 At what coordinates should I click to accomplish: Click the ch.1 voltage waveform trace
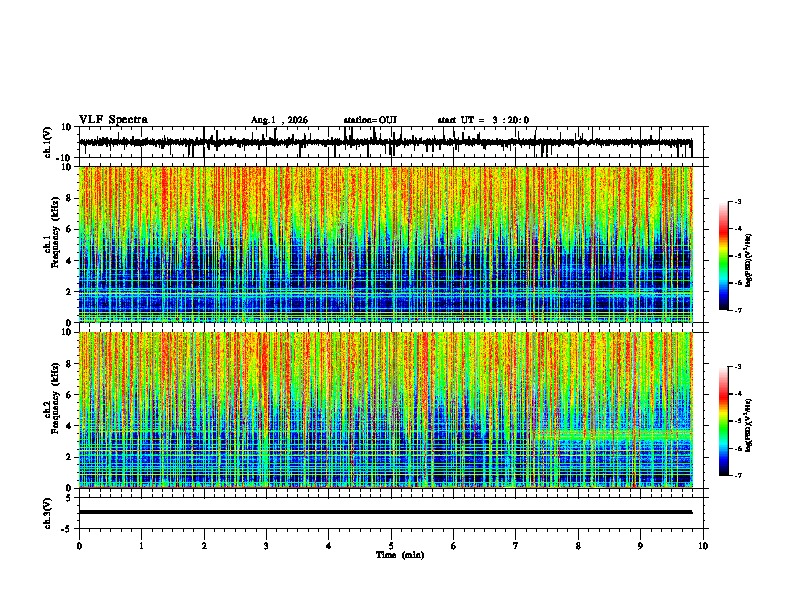pyautogui.click(x=385, y=142)
